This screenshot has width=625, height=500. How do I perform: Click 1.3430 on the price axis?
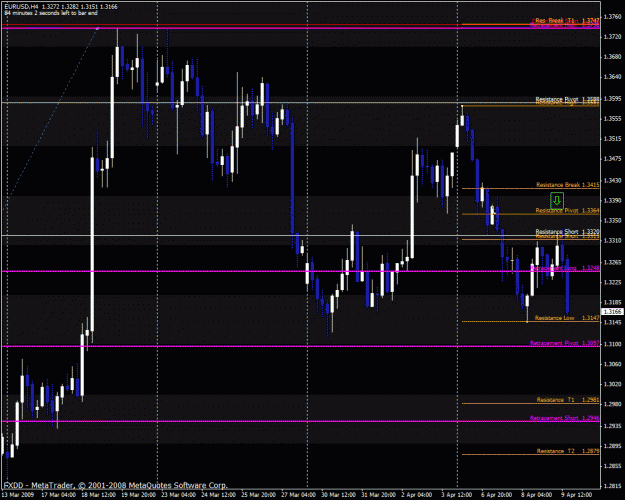coord(613,181)
